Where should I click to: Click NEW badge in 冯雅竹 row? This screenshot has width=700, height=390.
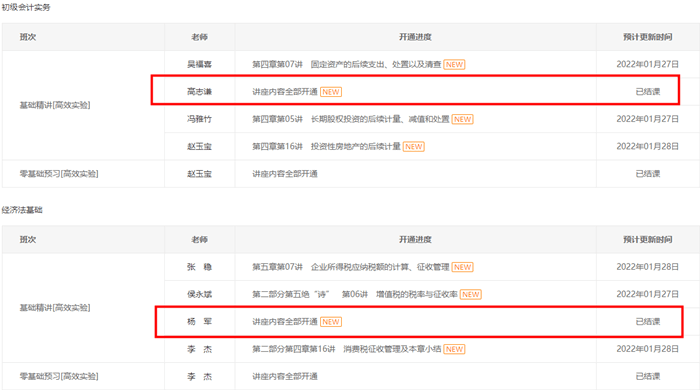click(x=462, y=119)
